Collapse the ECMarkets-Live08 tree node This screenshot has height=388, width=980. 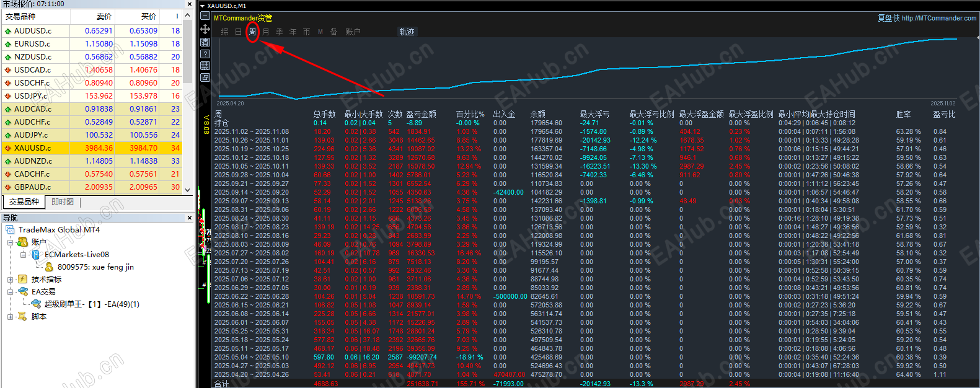(24, 255)
